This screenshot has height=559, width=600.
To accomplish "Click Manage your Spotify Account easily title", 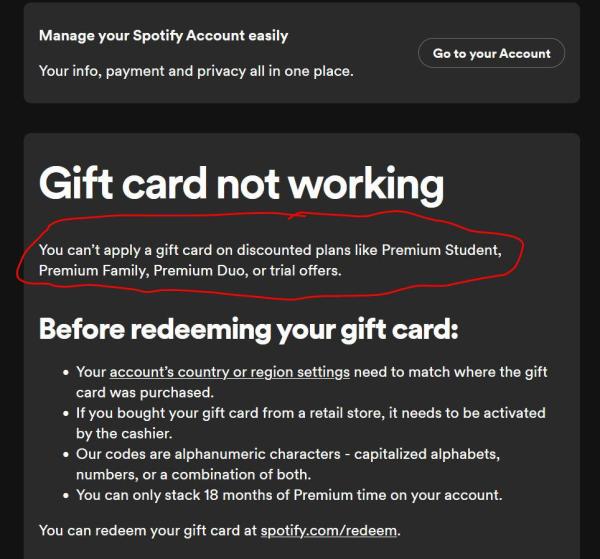I will click(163, 36).
